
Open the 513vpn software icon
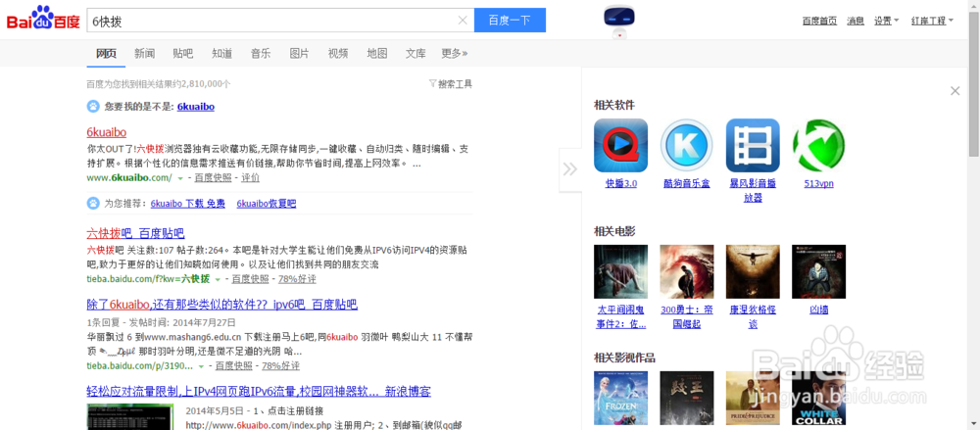pyautogui.click(x=818, y=146)
